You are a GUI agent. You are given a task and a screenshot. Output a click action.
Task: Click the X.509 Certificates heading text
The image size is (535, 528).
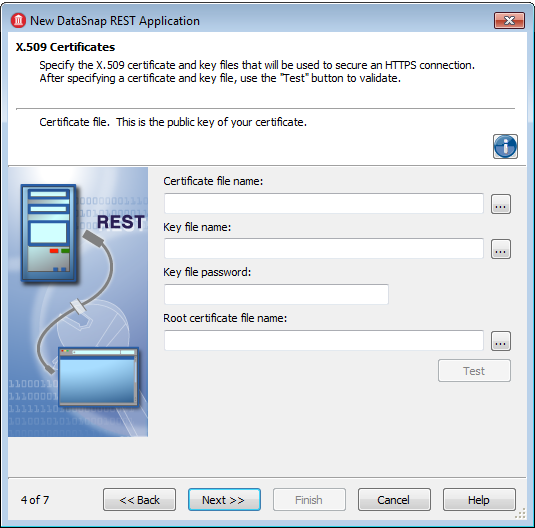[65, 47]
